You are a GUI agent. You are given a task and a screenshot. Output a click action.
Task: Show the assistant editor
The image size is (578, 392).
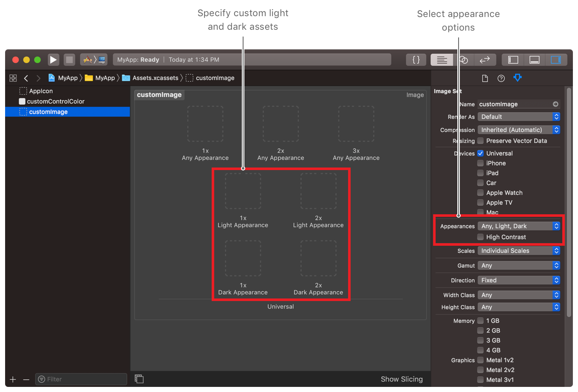pyautogui.click(x=464, y=60)
